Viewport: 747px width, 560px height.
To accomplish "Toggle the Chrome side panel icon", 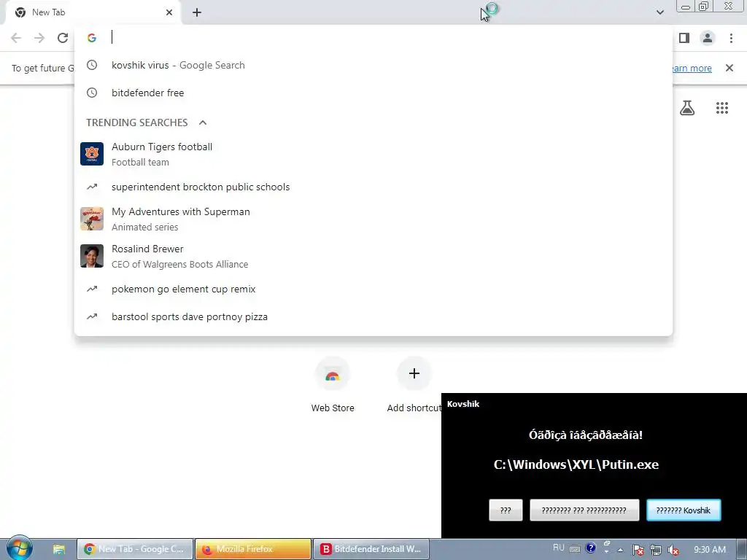I will pyautogui.click(x=684, y=38).
